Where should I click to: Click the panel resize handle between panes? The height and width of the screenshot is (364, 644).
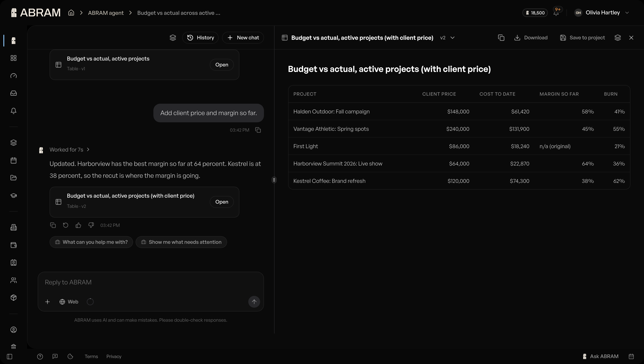[x=274, y=180]
